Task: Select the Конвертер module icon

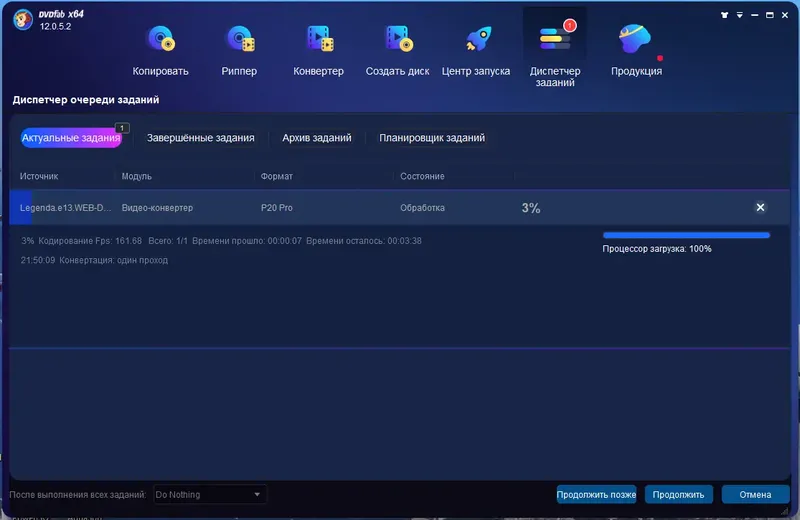Action: click(319, 39)
